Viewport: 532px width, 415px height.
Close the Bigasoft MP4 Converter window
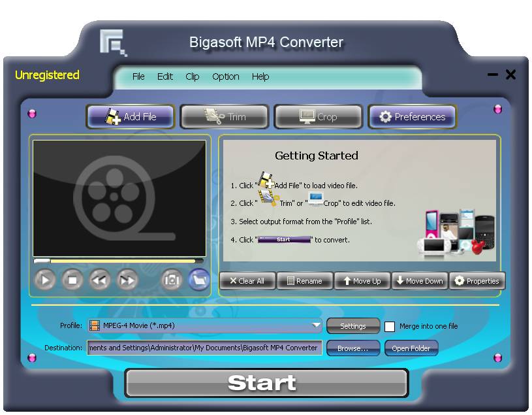point(510,75)
